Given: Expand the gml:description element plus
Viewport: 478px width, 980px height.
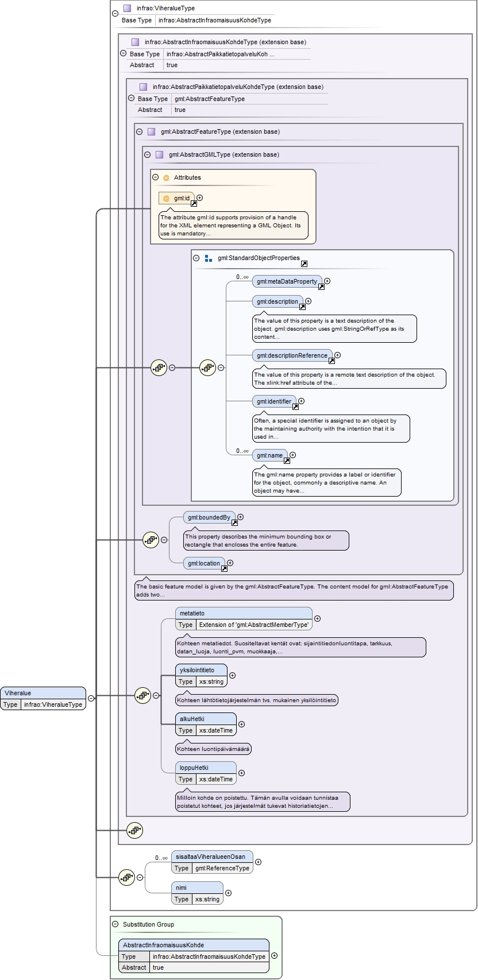Looking at the screenshot, I should click(308, 301).
